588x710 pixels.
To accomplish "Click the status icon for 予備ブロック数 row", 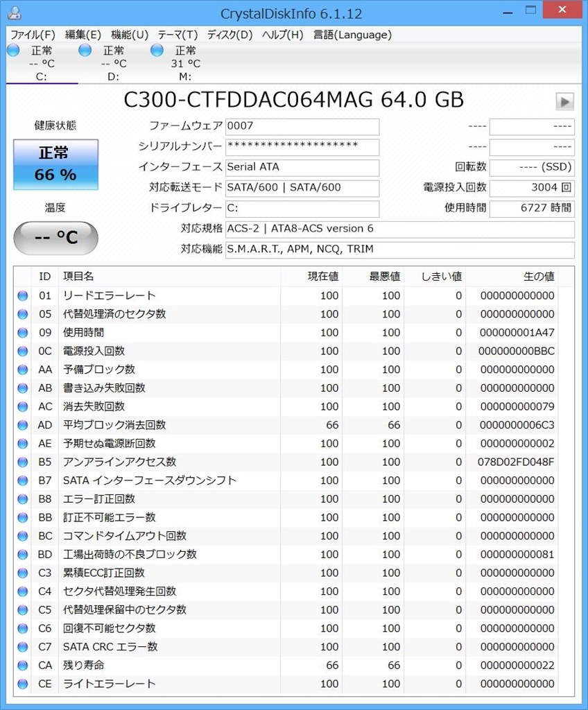I will 23,370.
